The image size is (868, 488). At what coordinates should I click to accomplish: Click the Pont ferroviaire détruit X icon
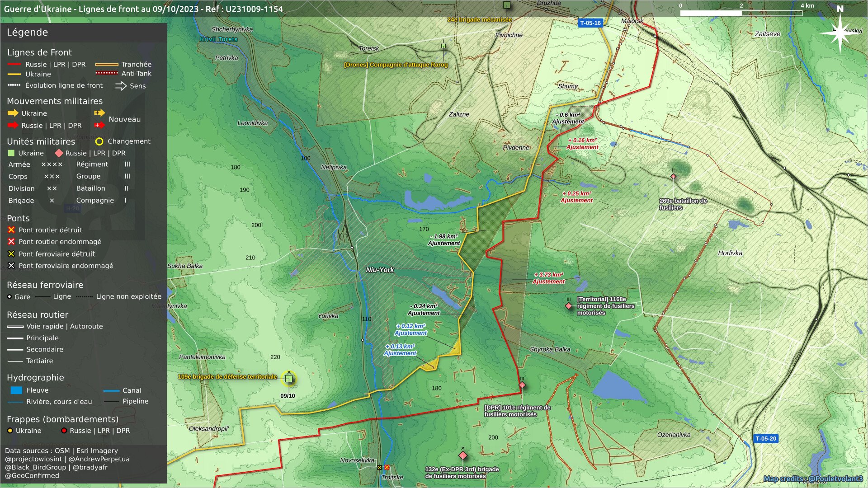pyautogui.click(x=11, y=254)
